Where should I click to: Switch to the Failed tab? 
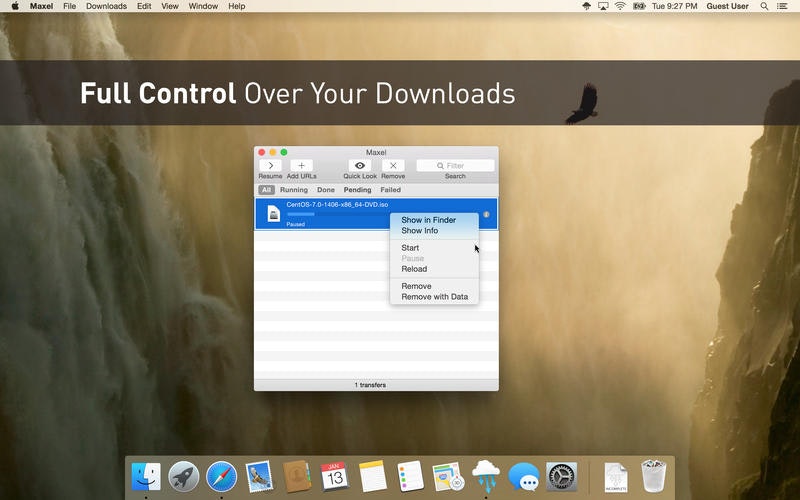coord(390,190)
